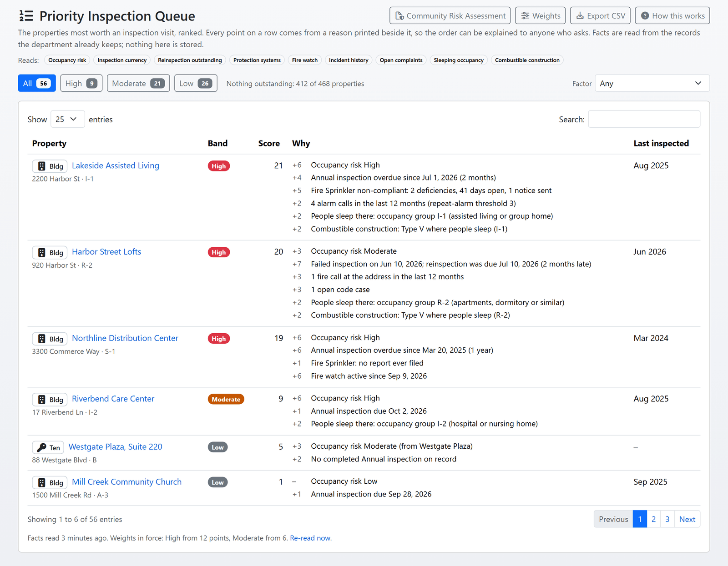Open Community Risk Assessment
The image size is (728, 566).
pos(450,15)
